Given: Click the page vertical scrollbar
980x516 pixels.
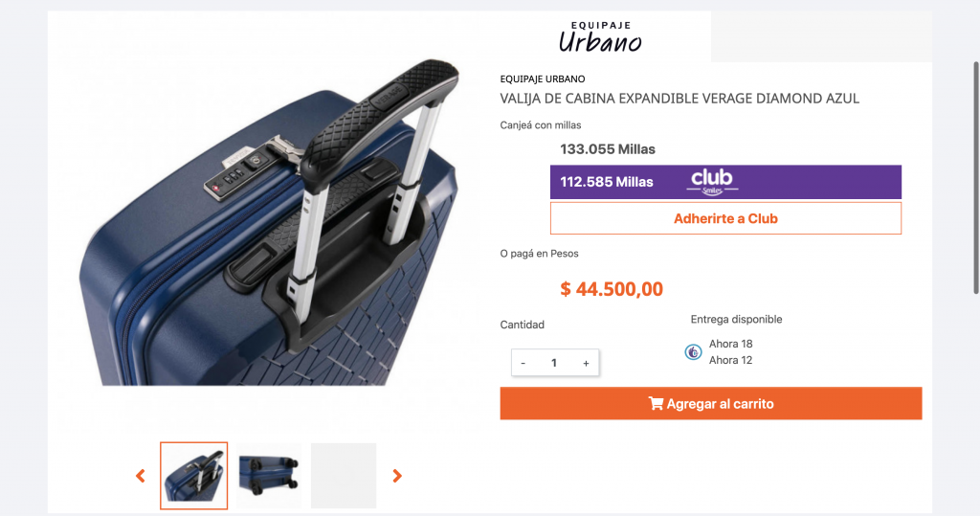Looking at the screenshot, I should [975, 178].
